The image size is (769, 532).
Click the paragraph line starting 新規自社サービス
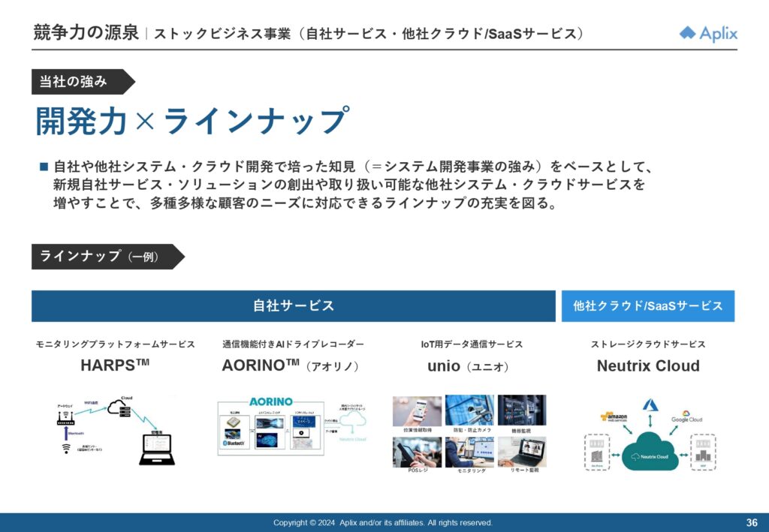[349, 185]
